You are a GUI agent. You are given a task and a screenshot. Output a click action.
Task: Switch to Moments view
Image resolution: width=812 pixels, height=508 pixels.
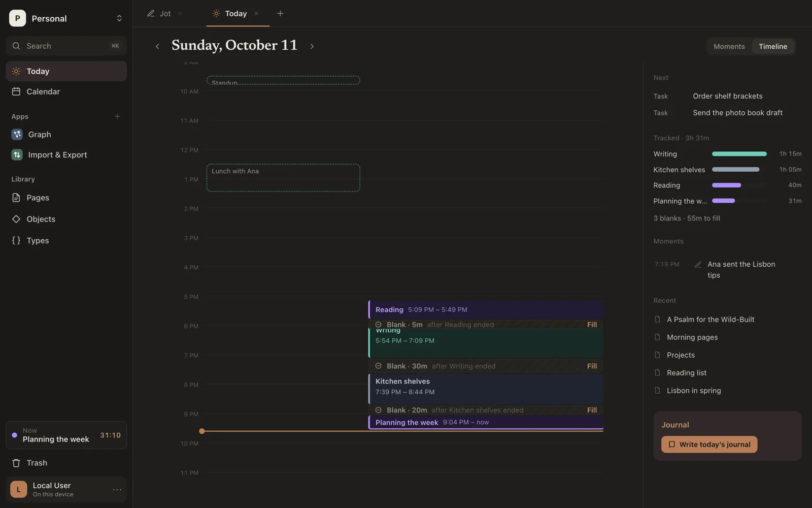[x=729, y=46]
